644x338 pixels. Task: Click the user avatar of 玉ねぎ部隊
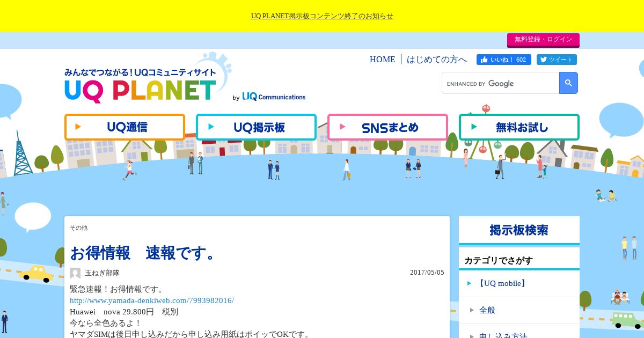[x=75, y=273]
